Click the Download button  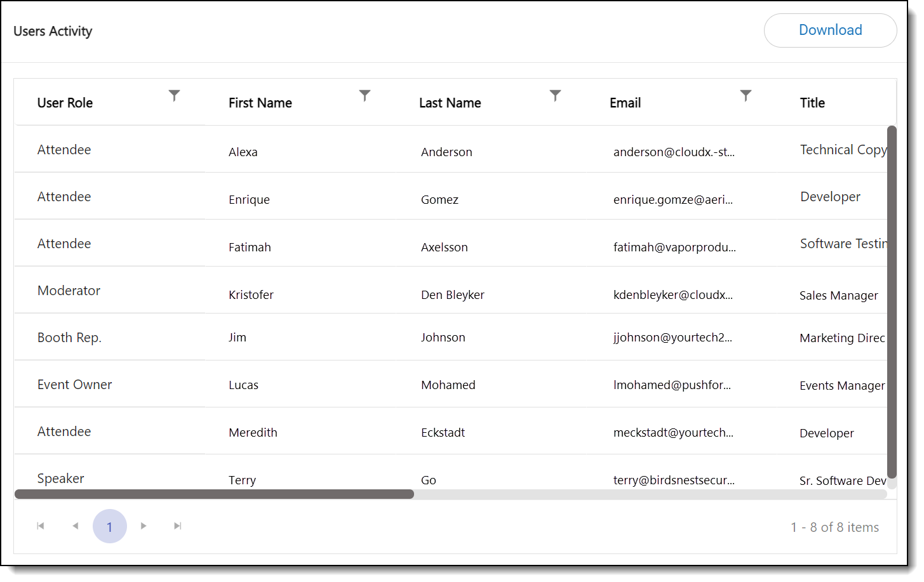pyautogui.click(x=829, y=30)
